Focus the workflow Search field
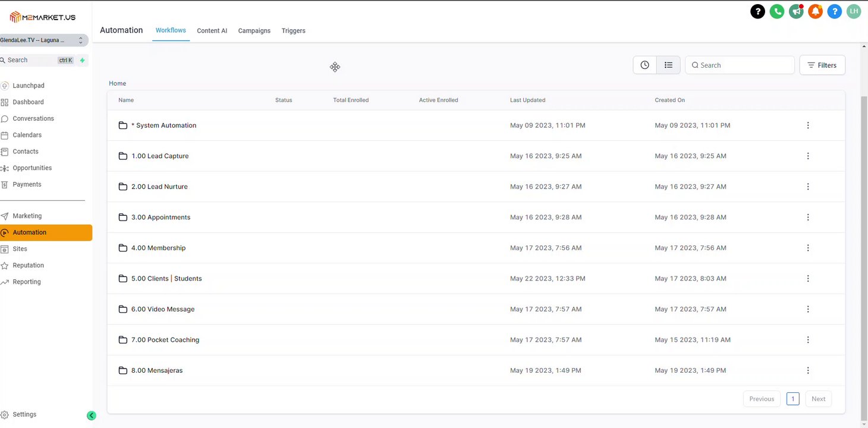 (x=740, y=65)
